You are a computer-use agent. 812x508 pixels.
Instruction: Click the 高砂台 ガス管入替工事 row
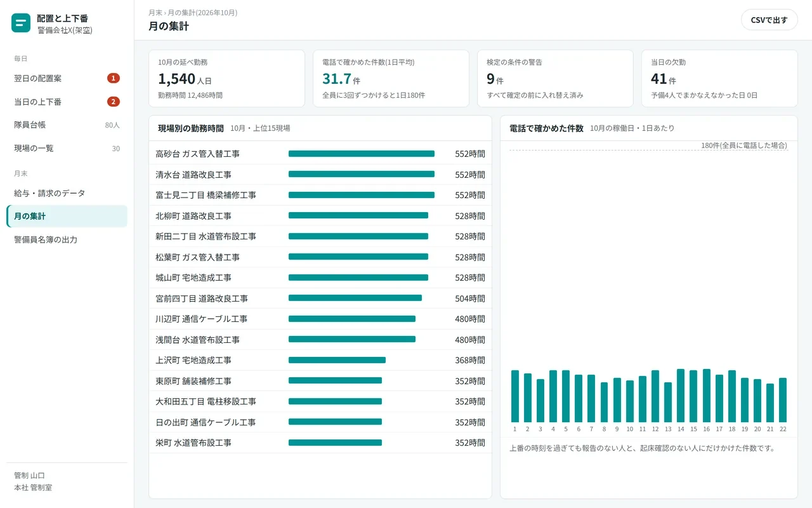click(320, 154)
